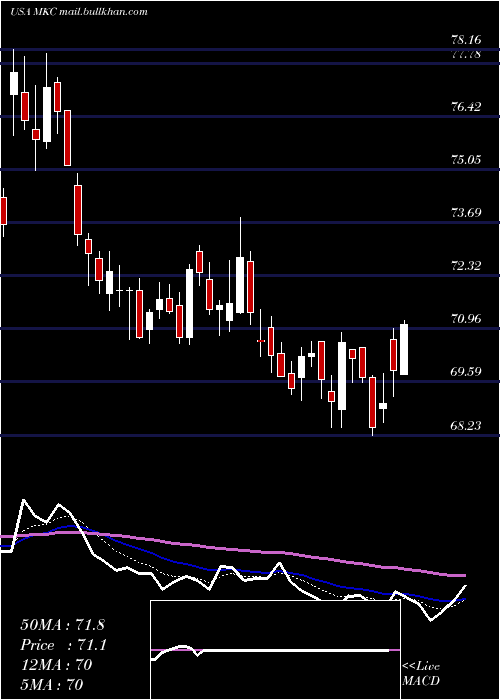Click the Live MACD label
Viewport: 500px width, 700px height.
[x=421, y=673]
